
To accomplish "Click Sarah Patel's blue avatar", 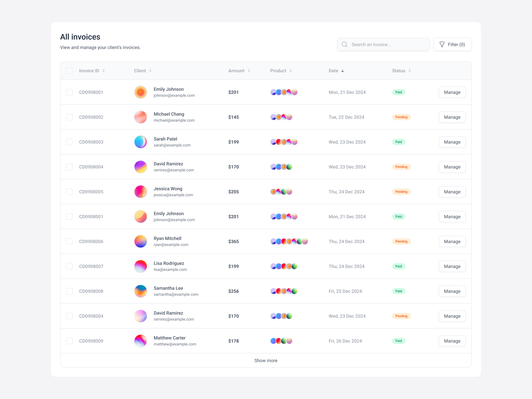I will (140, 142).
